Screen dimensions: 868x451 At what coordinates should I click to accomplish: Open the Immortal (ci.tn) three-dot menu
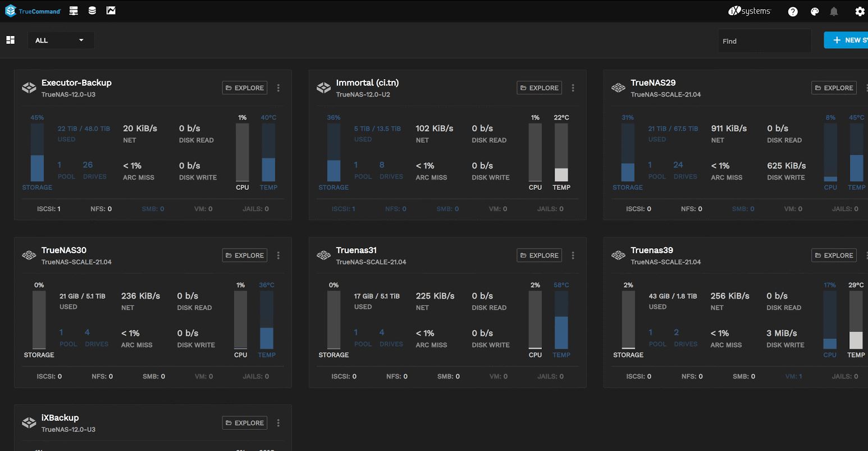click(x=573, y=88)
